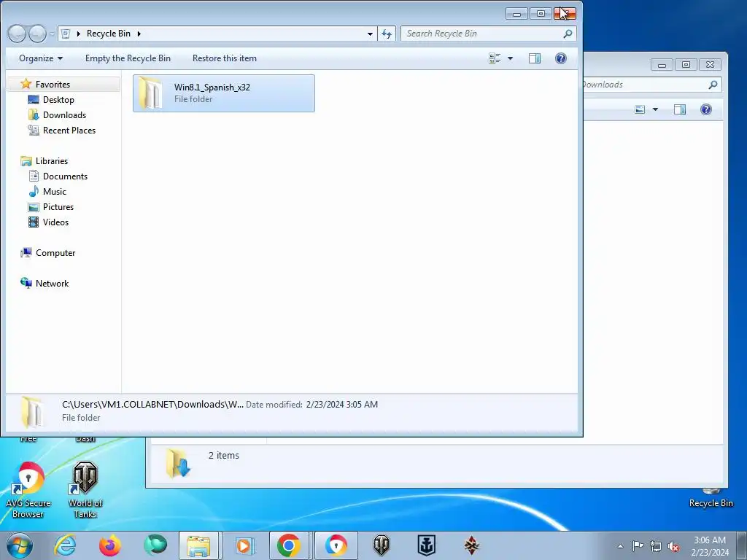The width and height of the screenshot is (747, 560).
Task: Open Help in the Downloads window
Action: point(706,109)
